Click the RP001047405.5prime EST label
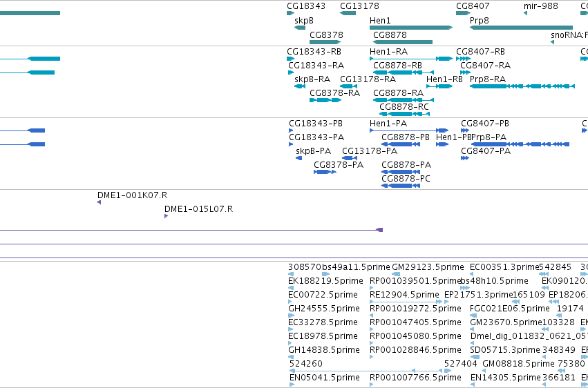Screen dimensions: 588x388 [415, 322]
